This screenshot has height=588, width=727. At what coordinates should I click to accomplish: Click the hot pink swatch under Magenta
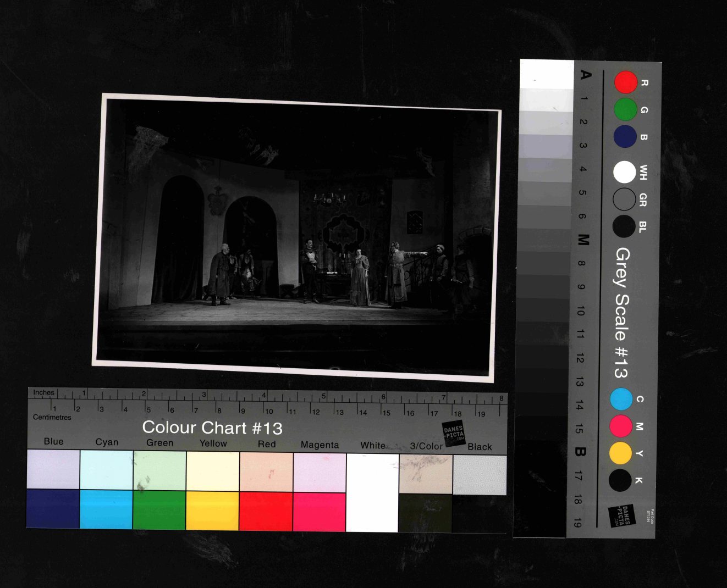tap(320, 512)
